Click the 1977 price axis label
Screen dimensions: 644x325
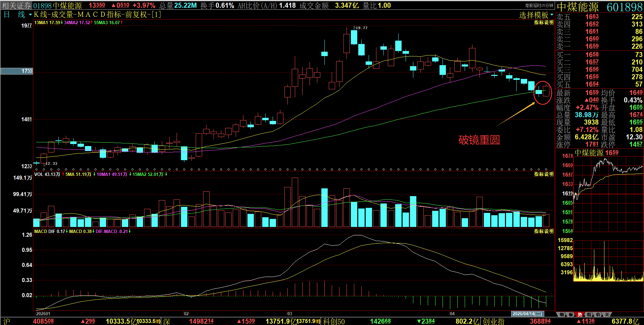[x=27, y=26]
